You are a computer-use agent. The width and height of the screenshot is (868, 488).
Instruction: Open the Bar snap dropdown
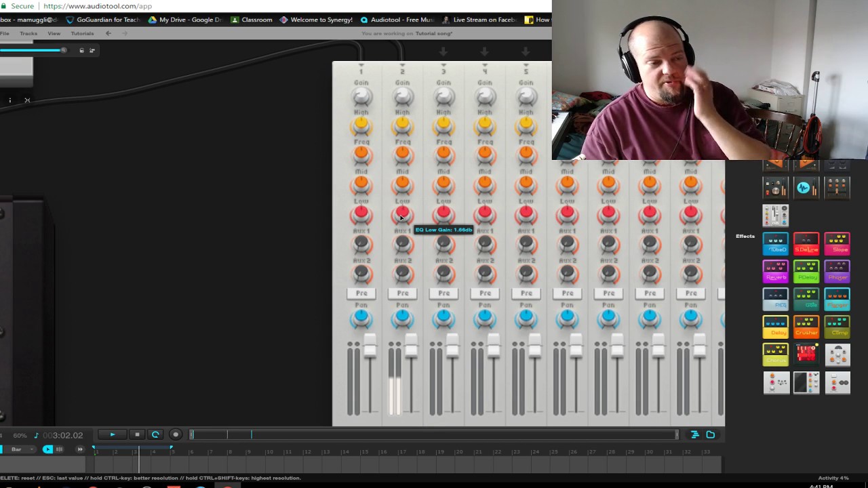18,449
